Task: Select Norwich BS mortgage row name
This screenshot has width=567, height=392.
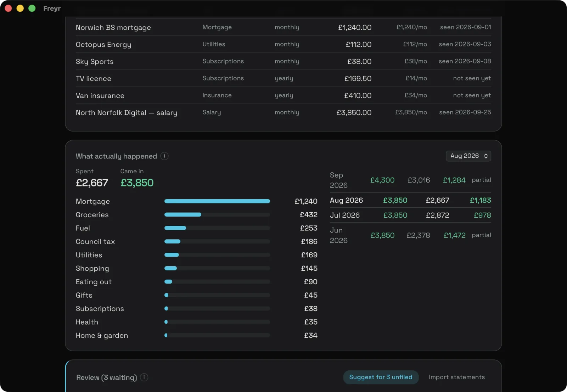Action: tap(113, 28)
